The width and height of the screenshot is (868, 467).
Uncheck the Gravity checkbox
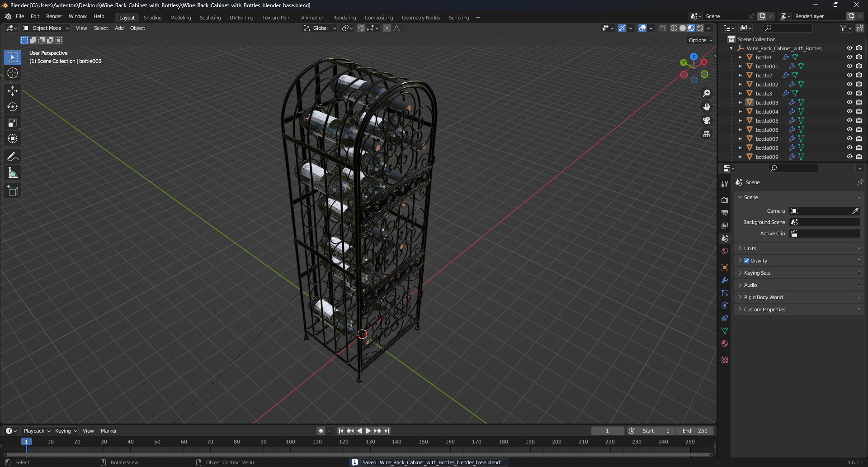(746, 261)
